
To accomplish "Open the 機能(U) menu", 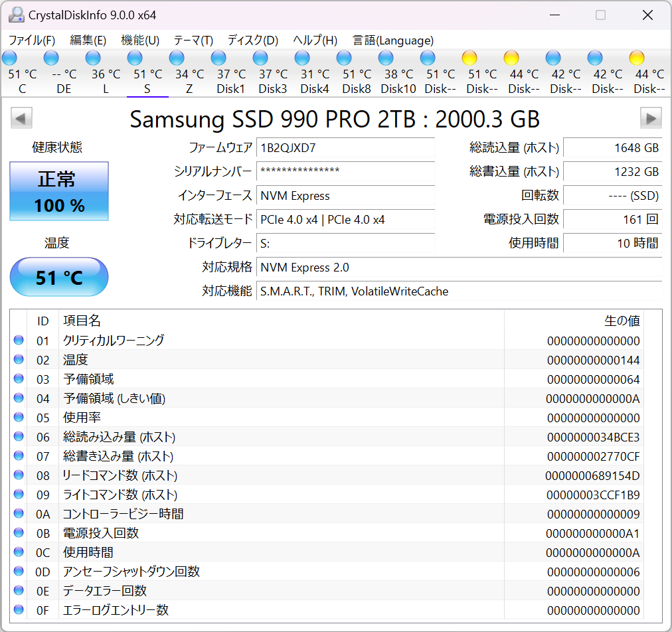I will coord(140,40).
